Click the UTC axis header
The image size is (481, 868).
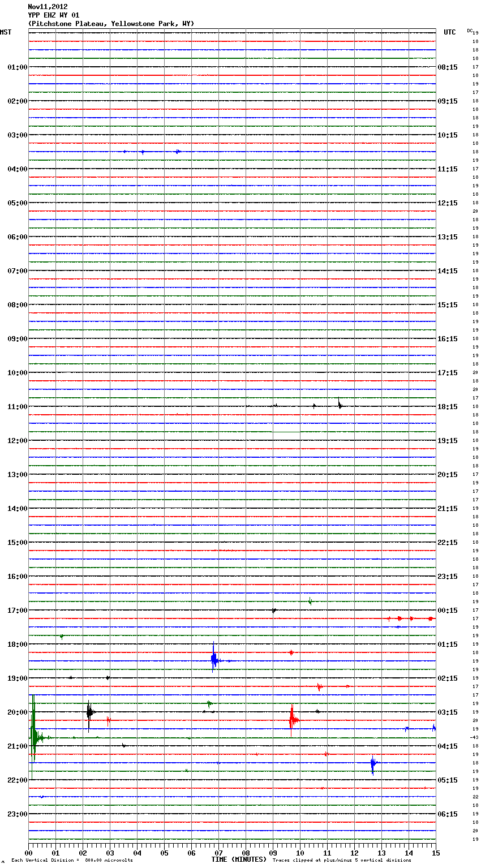pos(450,32)
